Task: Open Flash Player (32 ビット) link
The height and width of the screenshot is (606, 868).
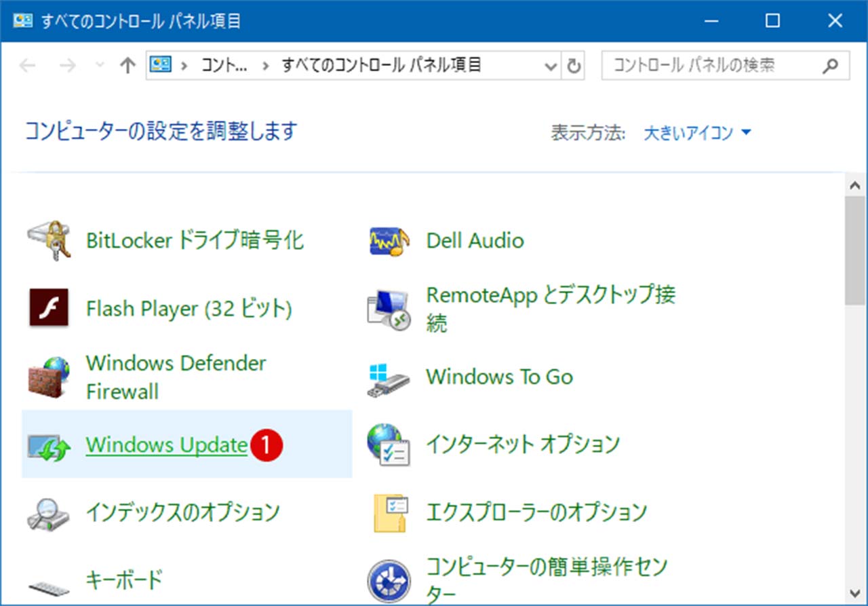Action: click(189, 309)
